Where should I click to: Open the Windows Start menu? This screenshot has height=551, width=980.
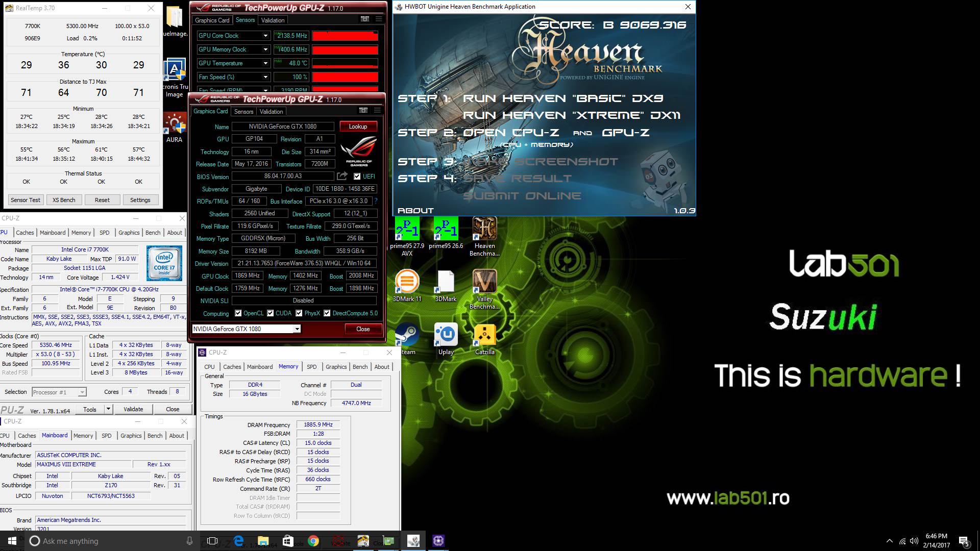point(12,541)
